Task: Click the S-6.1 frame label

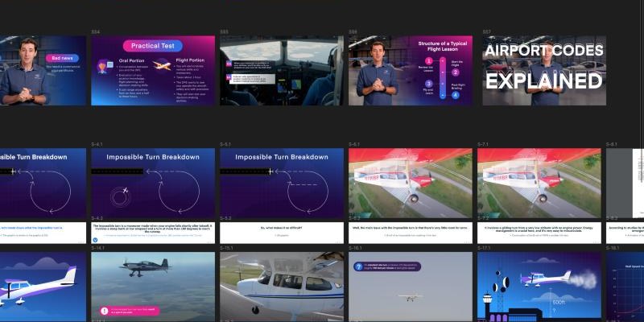Action: point(355,145)
